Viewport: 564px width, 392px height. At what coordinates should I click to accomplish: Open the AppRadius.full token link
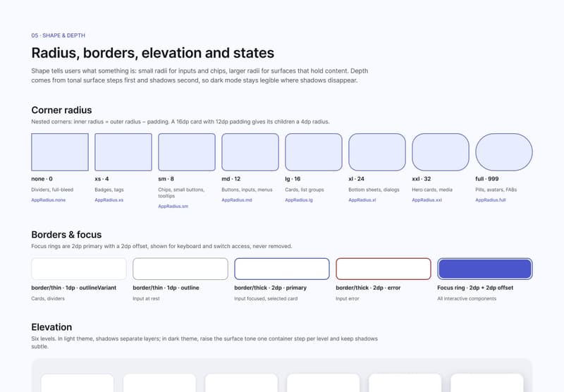(x=491, y=200)
